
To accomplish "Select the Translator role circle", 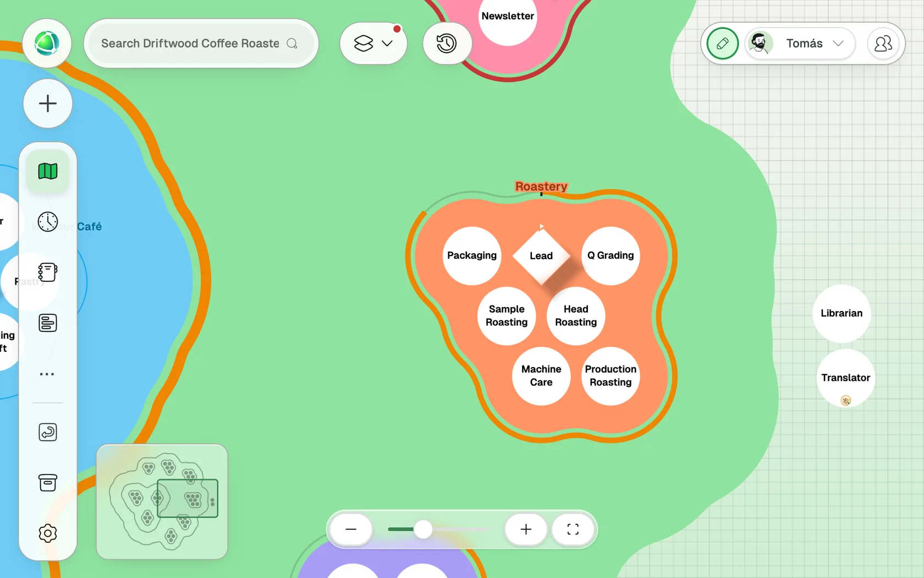I will pyautogui.click(x=846, y=378).
